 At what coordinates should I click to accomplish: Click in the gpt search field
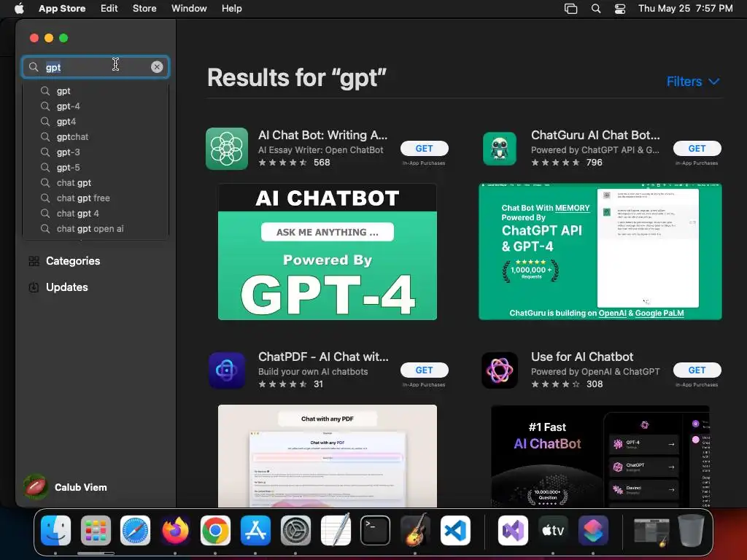[96, 67]
